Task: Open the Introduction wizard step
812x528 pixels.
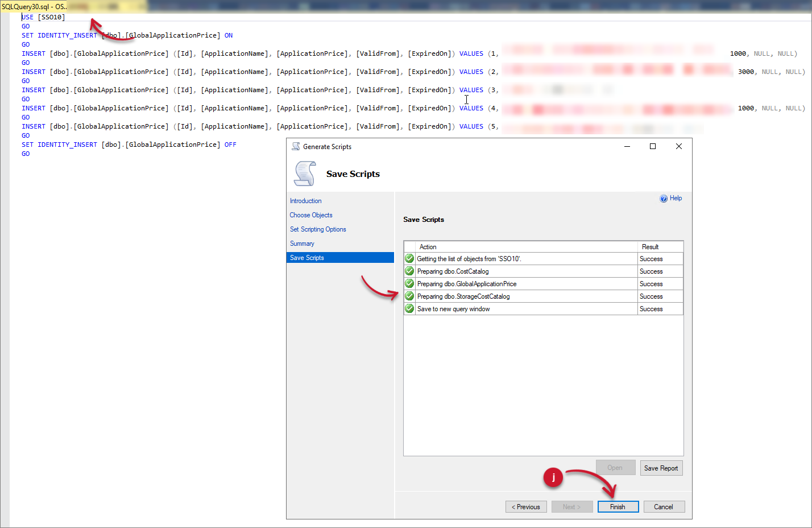Action: pyautogui.click(x=305, y=200)
